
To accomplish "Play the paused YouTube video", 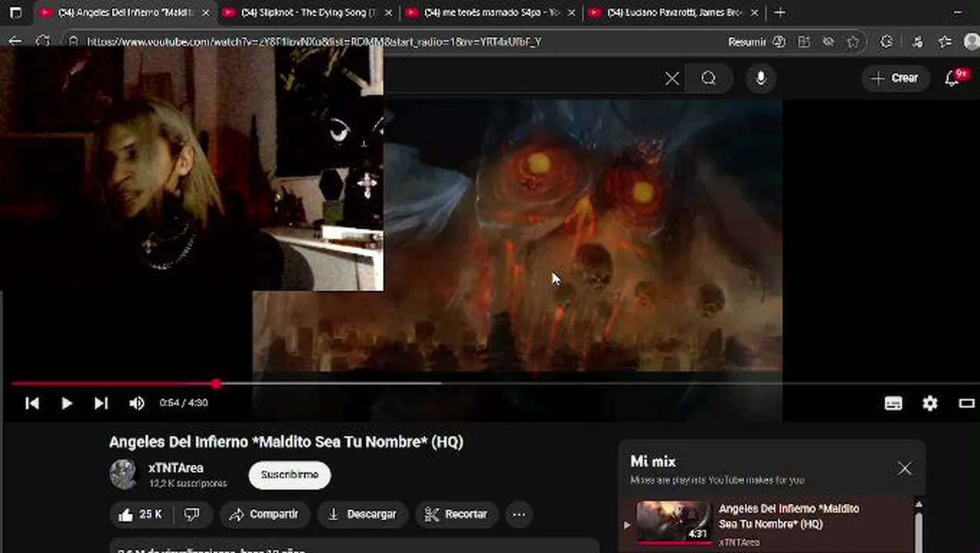I will click(66, 403).
